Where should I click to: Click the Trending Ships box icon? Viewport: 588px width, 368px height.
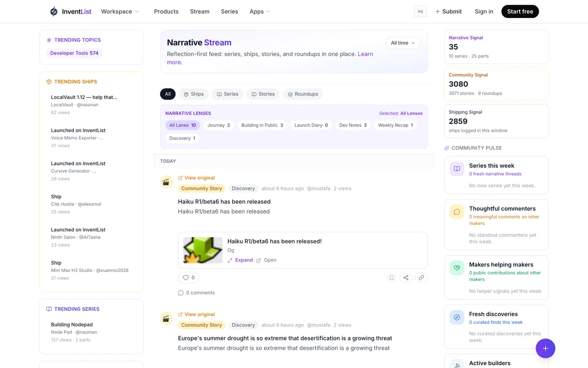49,82
